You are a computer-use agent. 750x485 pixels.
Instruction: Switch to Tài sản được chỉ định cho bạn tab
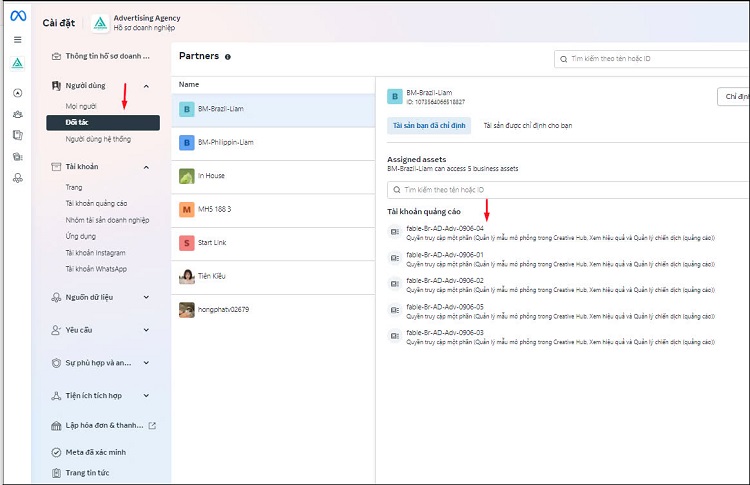[529, 126]
